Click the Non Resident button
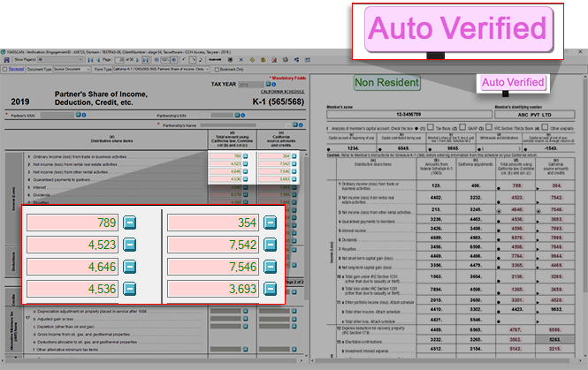The height and width of the screenshot is (370, 588). tap(387, 82)
